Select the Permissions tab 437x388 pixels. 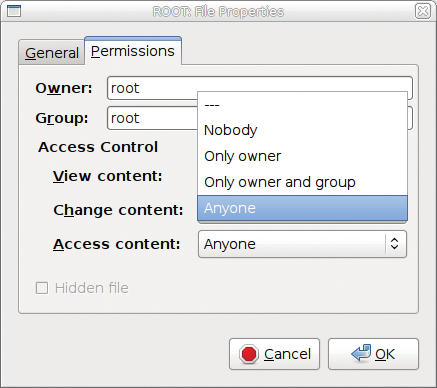click(x=133, y=51)
